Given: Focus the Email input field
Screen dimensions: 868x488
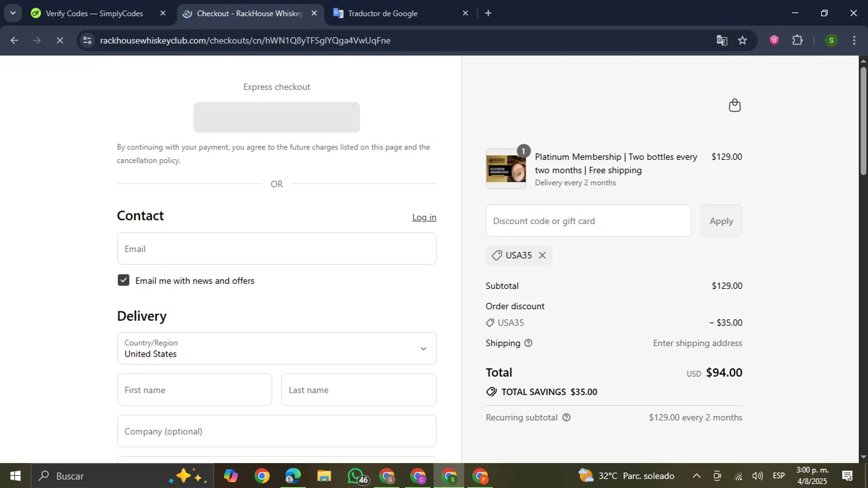Looking at the screenshot, I should [277, 249].
